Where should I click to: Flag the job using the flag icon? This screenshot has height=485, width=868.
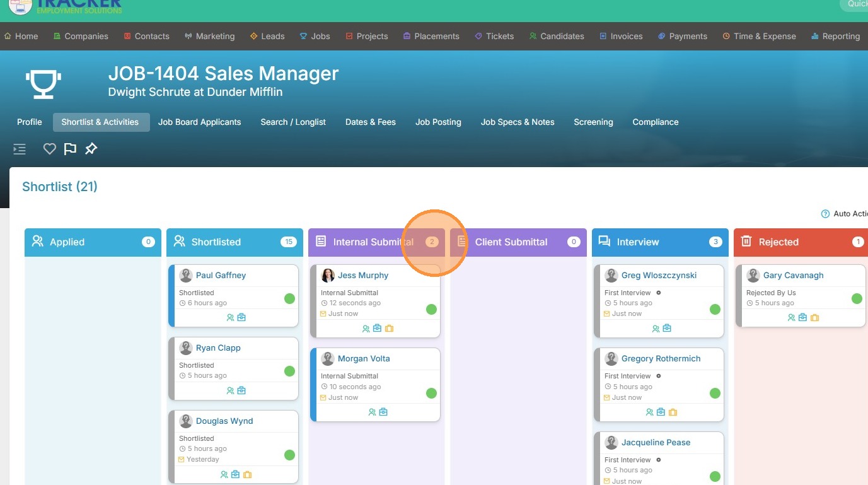pos(70,149)
